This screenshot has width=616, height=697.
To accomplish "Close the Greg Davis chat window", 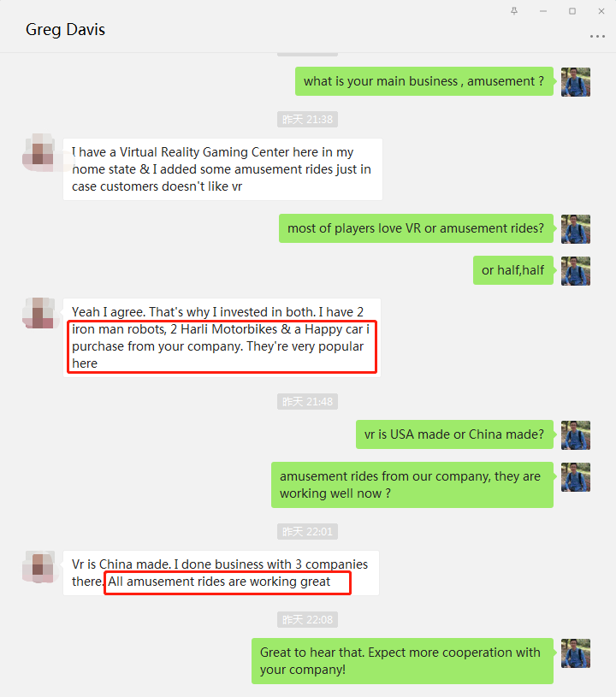I will click(x=601, y=11).
